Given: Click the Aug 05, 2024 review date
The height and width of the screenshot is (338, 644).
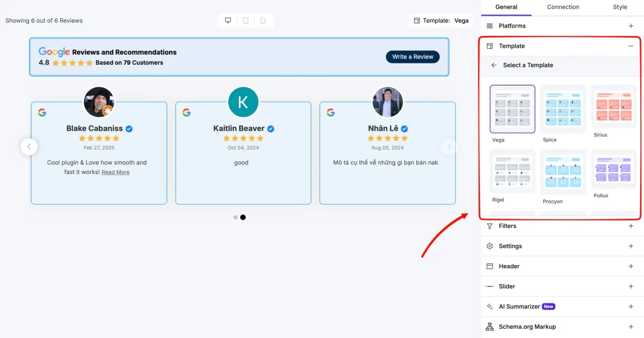Looking at the screenshot, I should click(387, 148).
